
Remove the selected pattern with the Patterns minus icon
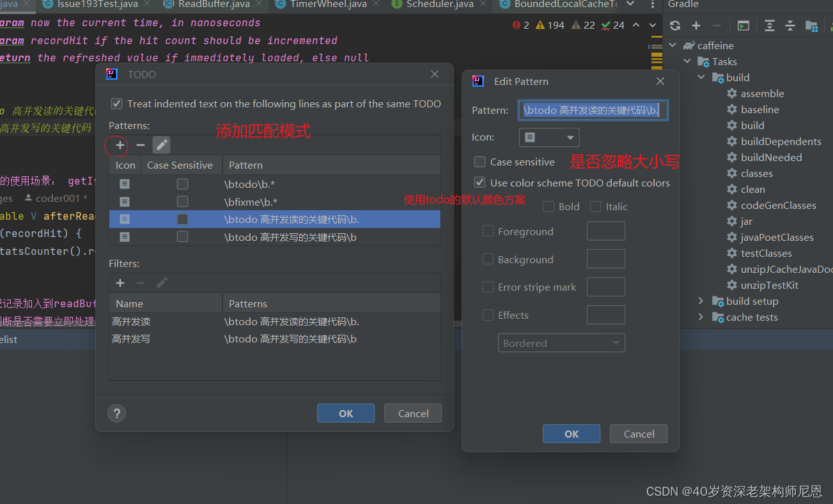[141, 145]
